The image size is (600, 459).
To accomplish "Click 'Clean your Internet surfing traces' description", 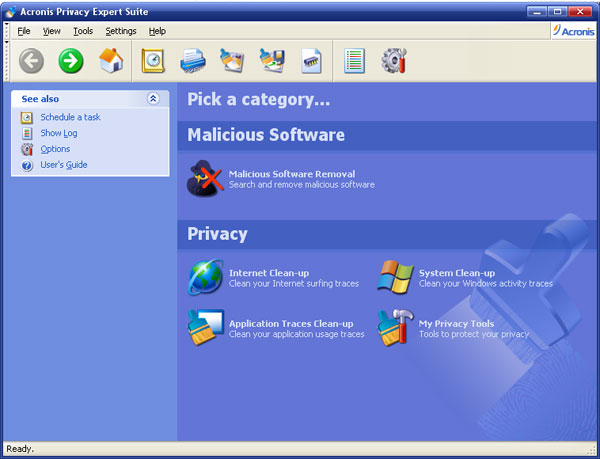I will 294,283.
